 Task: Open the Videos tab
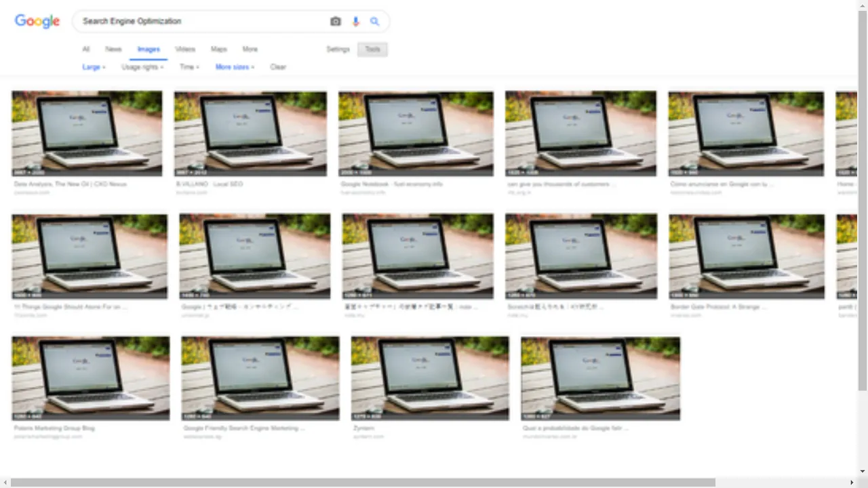tap(185, 49)
